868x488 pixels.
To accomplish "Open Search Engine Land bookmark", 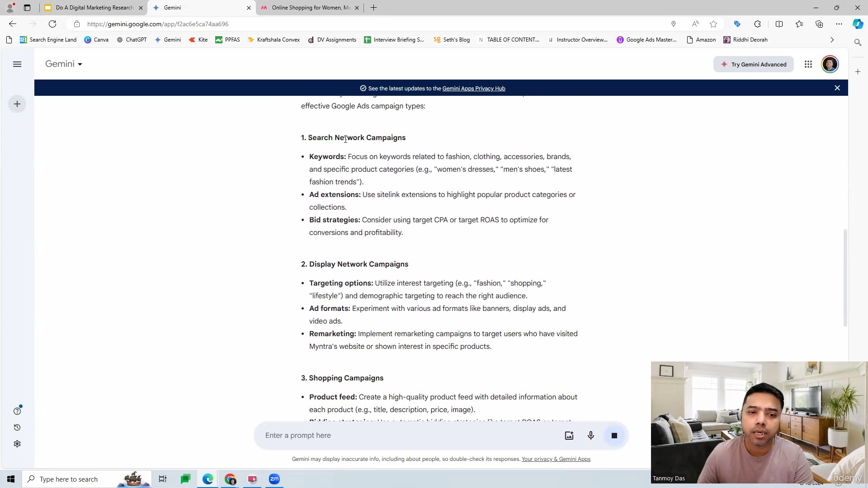I will [x=48, y=40].
